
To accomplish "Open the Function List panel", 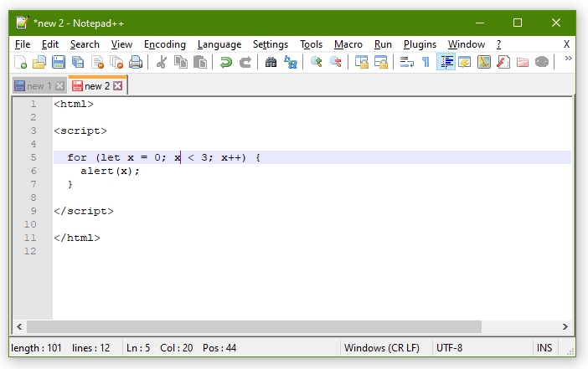I will click(x=503, y=62).
